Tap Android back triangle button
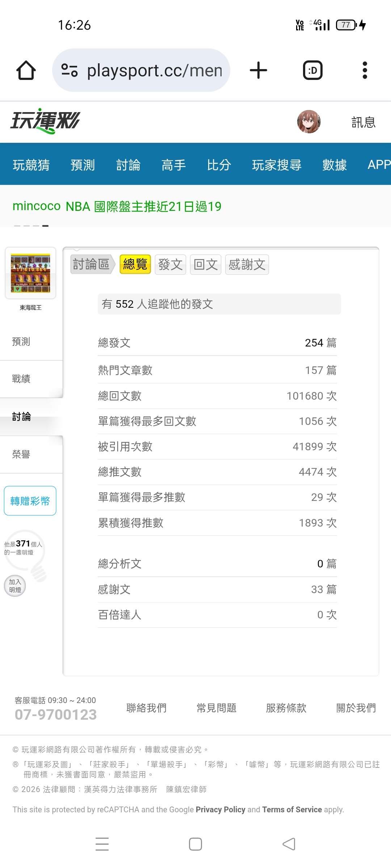 point(289,844)
